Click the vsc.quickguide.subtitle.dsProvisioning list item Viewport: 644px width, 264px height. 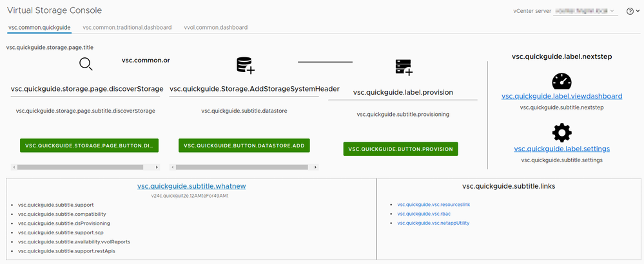pyautogui.click(x=64, y=223)
